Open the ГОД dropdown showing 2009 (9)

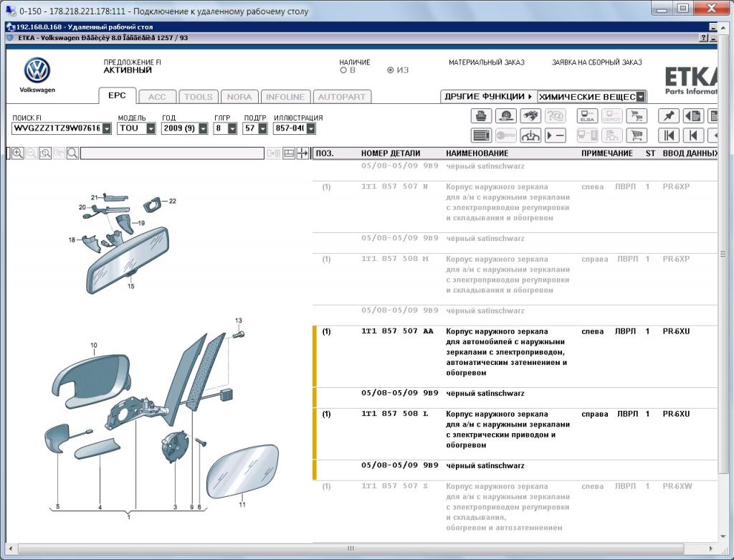(x=203, y=128)
